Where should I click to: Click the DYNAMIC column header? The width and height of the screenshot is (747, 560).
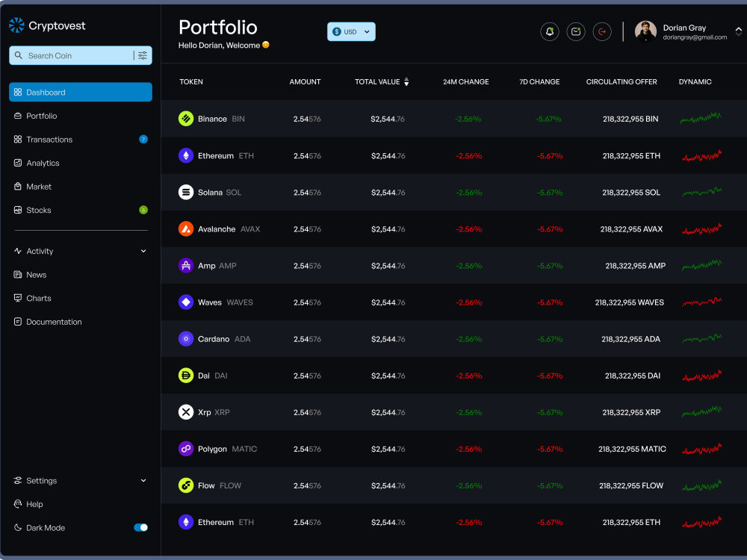click(x=695, y=82)
